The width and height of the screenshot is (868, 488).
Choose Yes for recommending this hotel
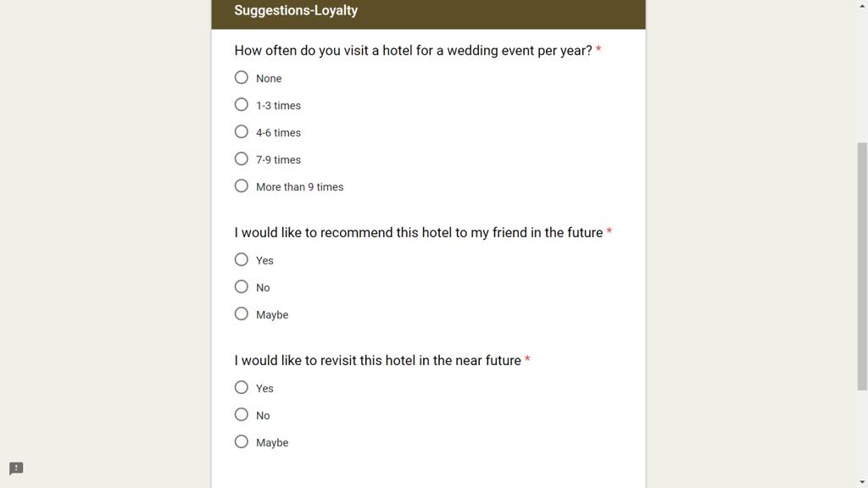242,259
